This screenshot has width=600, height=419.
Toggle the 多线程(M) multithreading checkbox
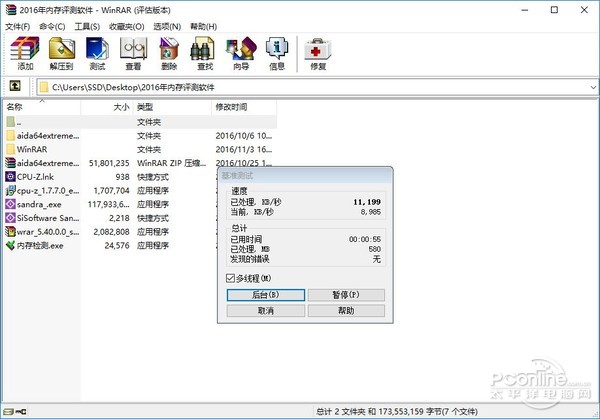point(230,278)
